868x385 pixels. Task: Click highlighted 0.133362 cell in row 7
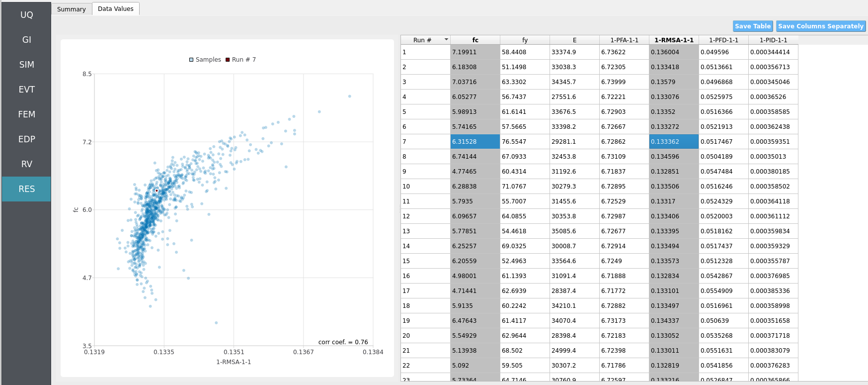pos(674,141)
